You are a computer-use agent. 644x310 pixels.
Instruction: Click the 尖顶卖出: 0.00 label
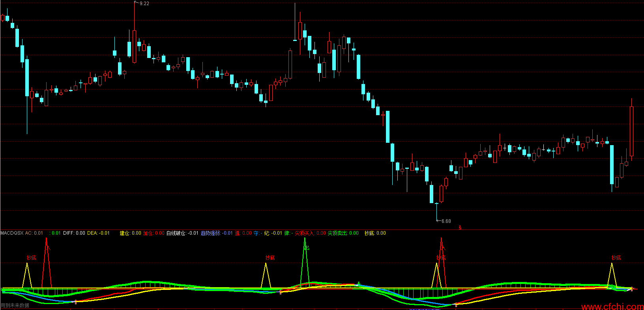(x=343, y=233)
